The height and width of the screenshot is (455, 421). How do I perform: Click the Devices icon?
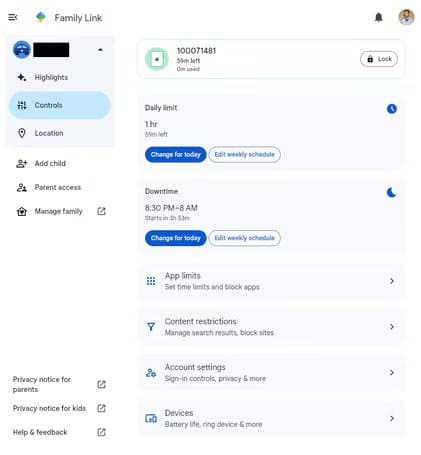151,418
